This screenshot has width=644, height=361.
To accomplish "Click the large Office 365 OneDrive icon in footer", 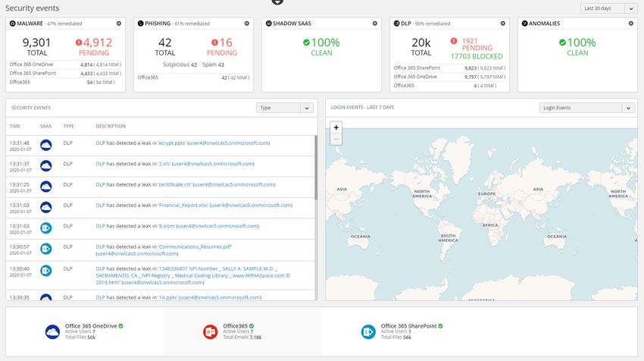I will click(x=52, y=332).
